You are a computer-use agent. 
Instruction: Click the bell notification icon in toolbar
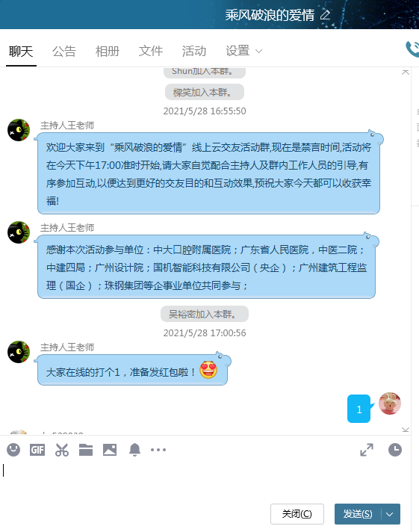[x=134, y=450]
